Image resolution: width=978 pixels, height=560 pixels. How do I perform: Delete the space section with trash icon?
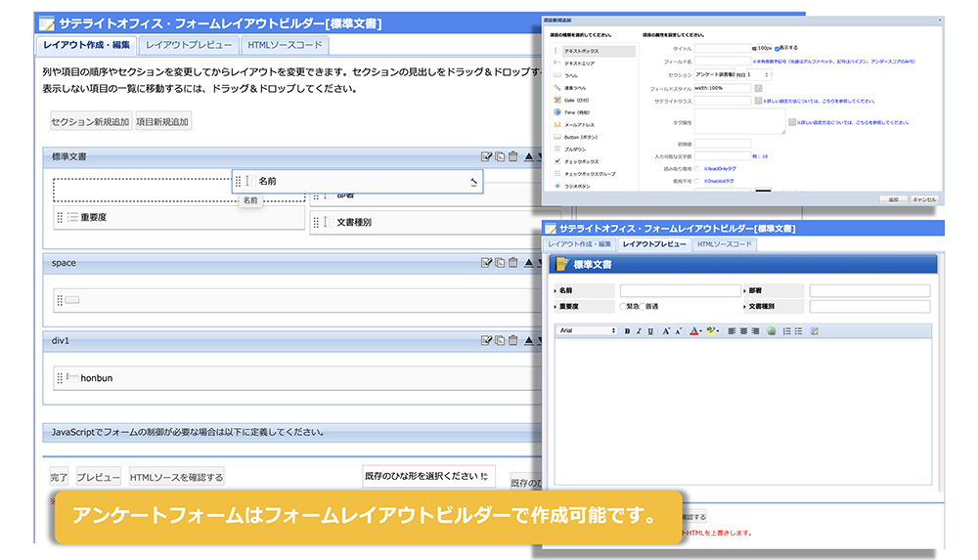513,263
